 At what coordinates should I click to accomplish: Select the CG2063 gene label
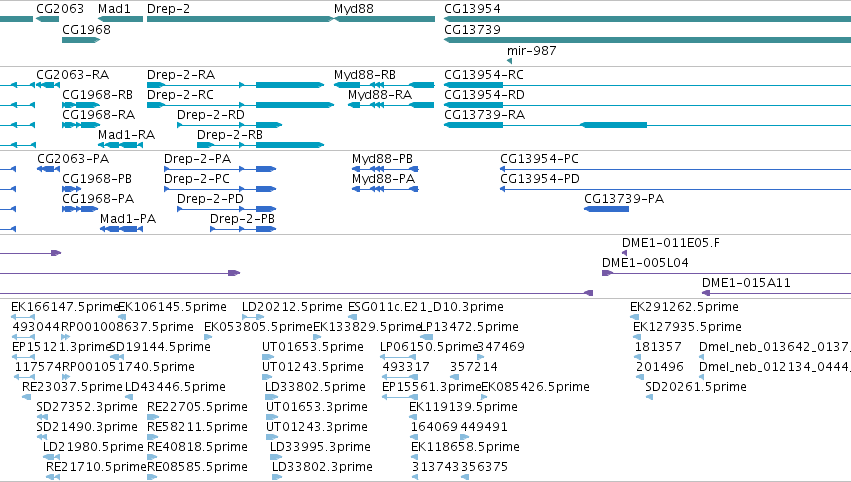(60, 9)
